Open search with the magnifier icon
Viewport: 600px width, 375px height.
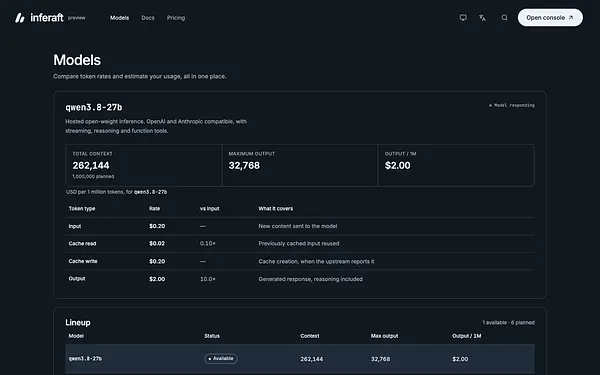click(x=505, y=18)
